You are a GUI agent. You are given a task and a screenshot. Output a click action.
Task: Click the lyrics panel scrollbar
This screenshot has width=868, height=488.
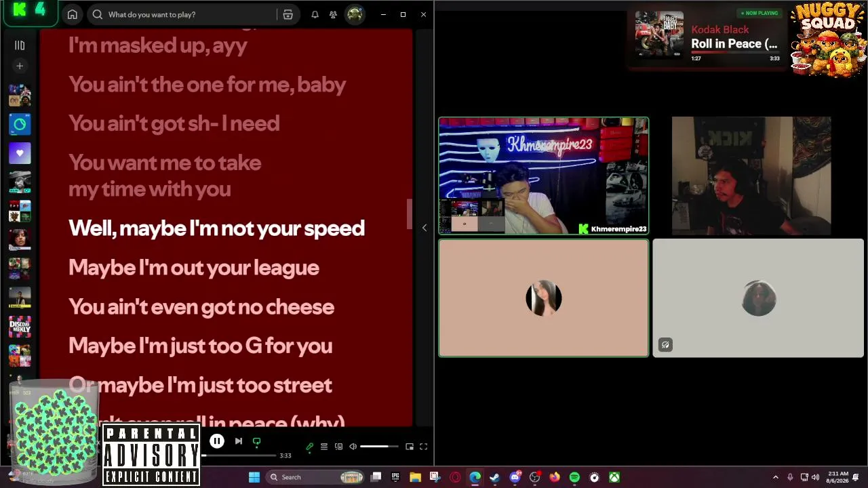(x=409, y=214)
